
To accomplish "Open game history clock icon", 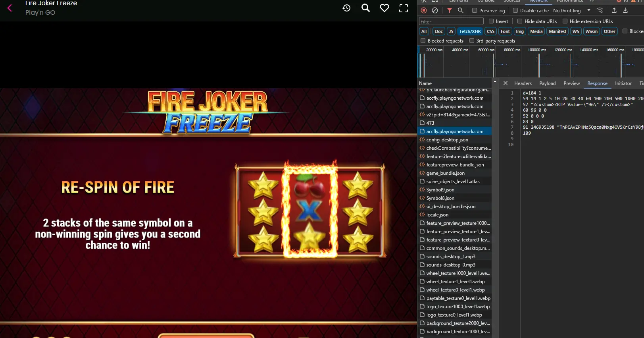I will [x=346, y=8].
